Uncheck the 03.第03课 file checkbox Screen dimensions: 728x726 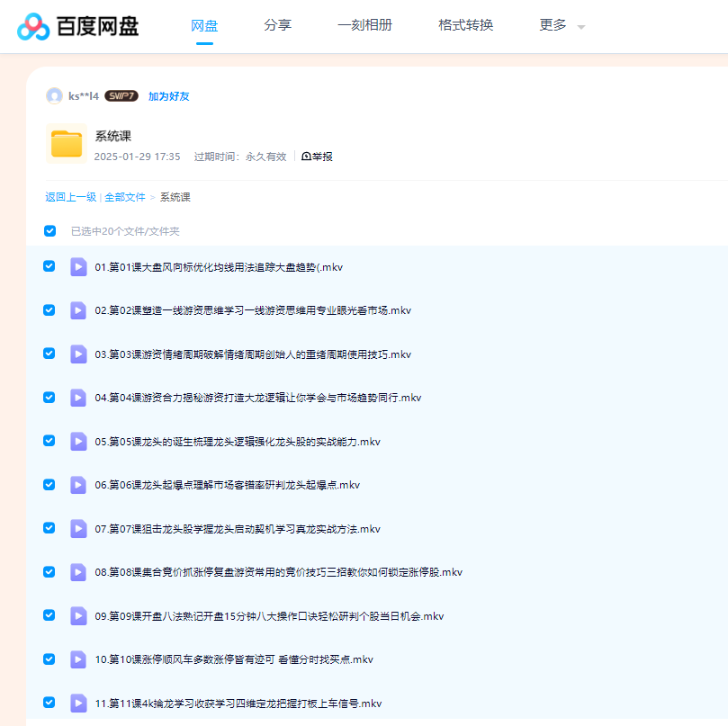(x=49, y=354)
